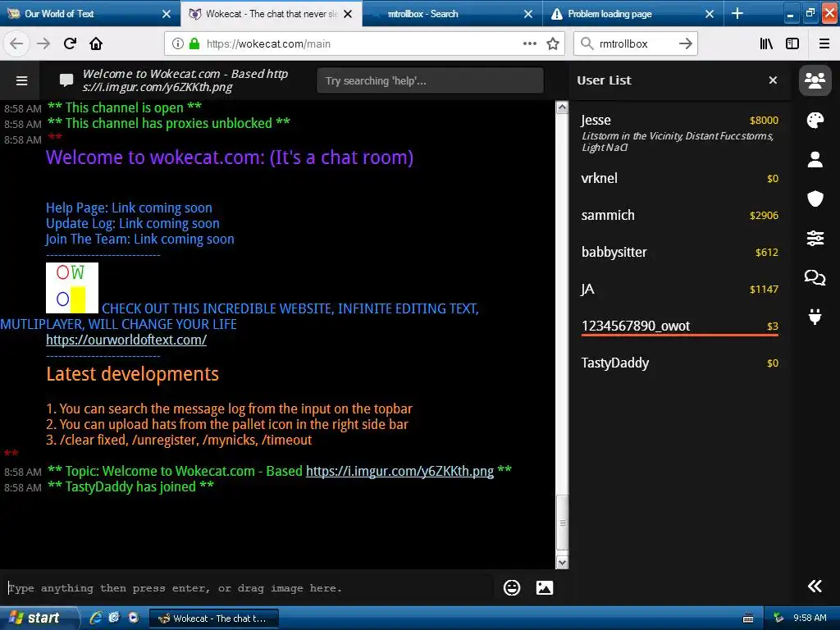Click the browser back arrow

[16, 43]
